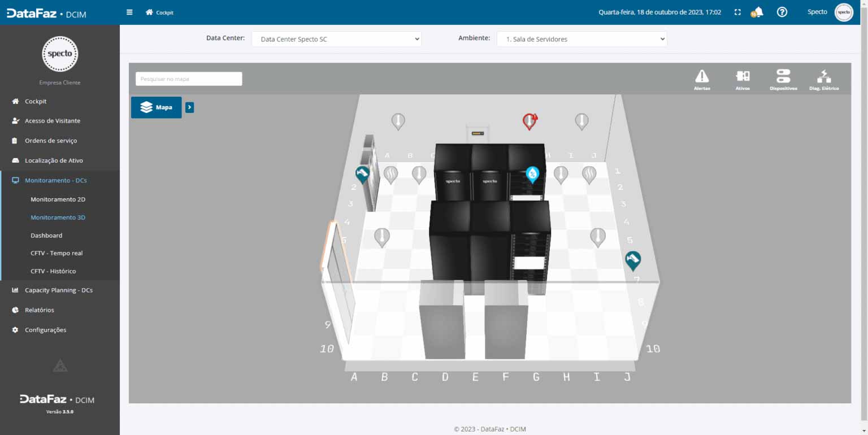The width and height of the screenshot is (868, 435).
Task: Open the notifications bell icon
Action: (x=757, y=12)
